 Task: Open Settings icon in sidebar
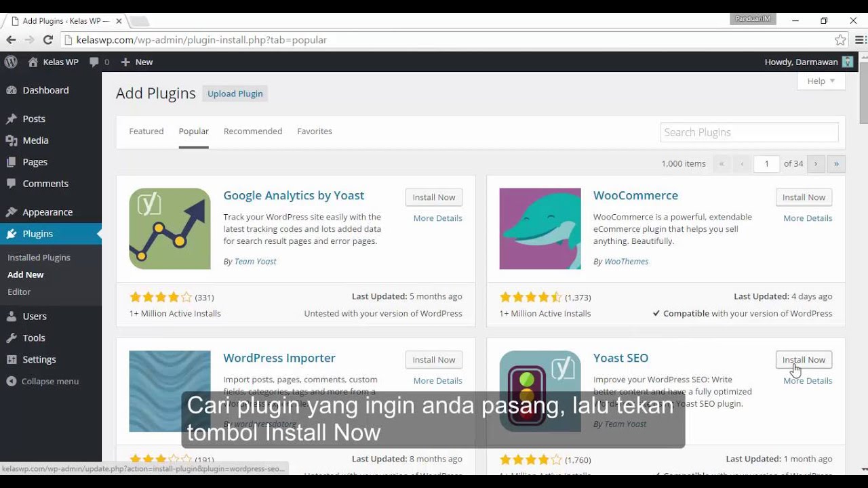[11, 360]
